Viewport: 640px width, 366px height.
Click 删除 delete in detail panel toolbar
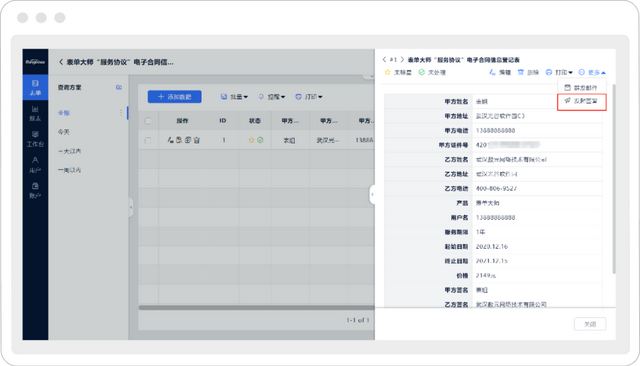coord(528,72)
